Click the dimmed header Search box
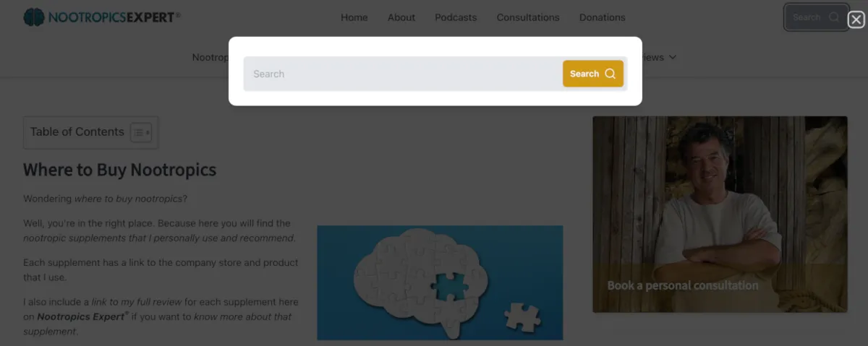 (x=815, y=17)
